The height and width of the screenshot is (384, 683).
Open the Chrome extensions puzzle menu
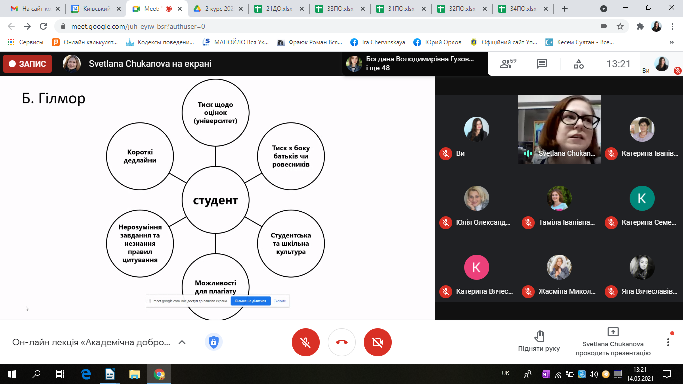[x=640, y=27]
